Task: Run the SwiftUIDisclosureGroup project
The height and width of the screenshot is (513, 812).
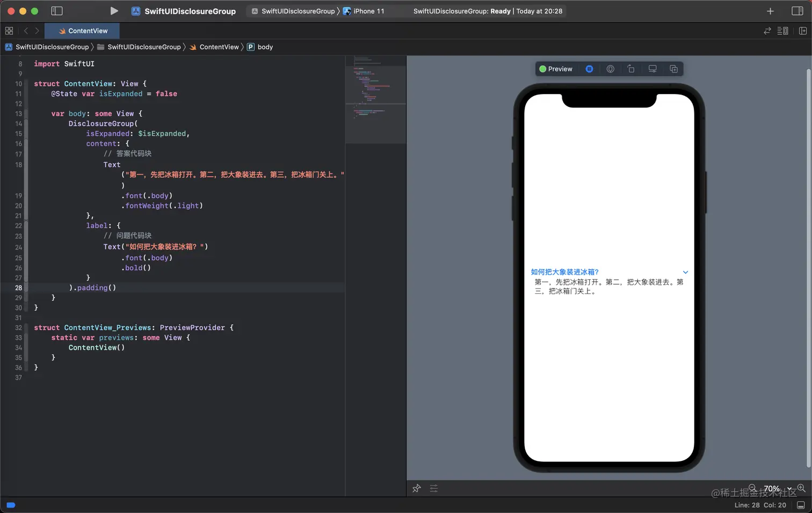Action: click(114, 11)
